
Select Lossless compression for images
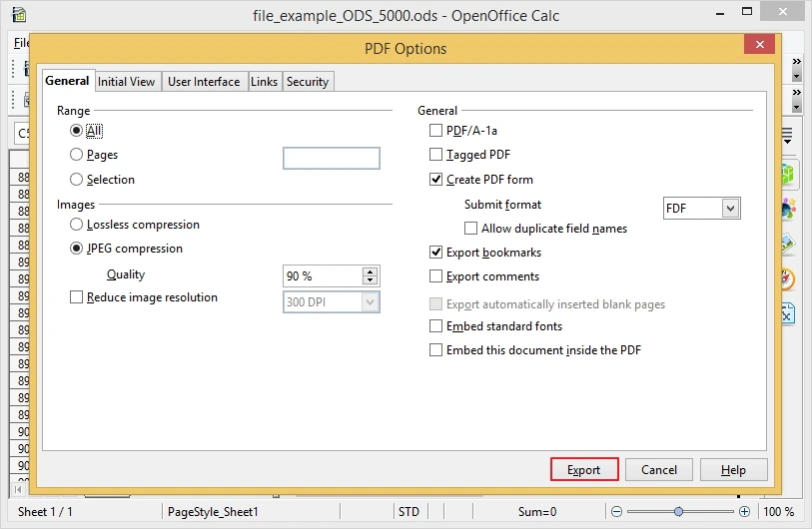coord(76,225)
